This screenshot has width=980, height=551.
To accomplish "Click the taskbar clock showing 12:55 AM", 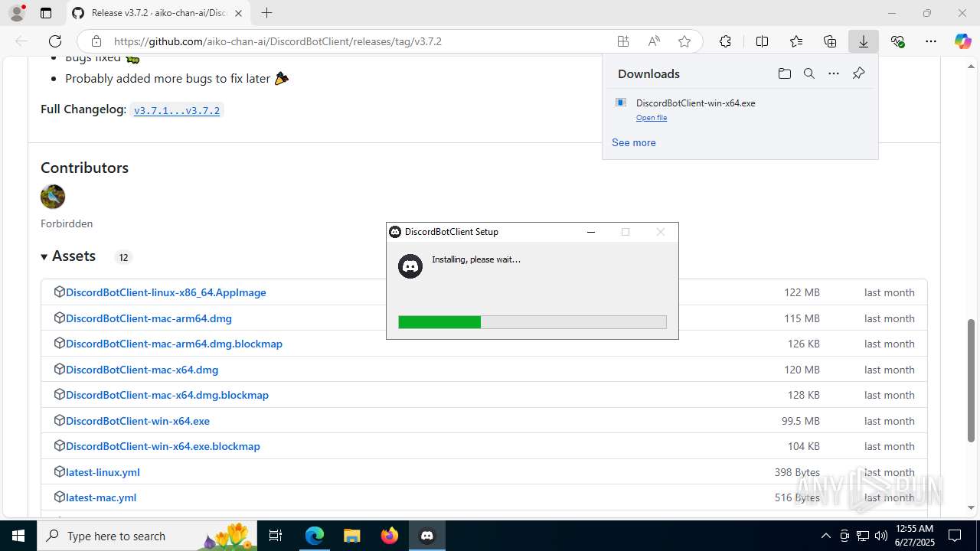I will pos(914,536).
